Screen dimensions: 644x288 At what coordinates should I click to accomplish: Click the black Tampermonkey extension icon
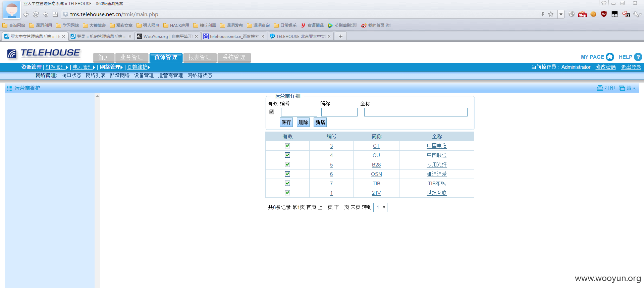click(x=614, y=14)
